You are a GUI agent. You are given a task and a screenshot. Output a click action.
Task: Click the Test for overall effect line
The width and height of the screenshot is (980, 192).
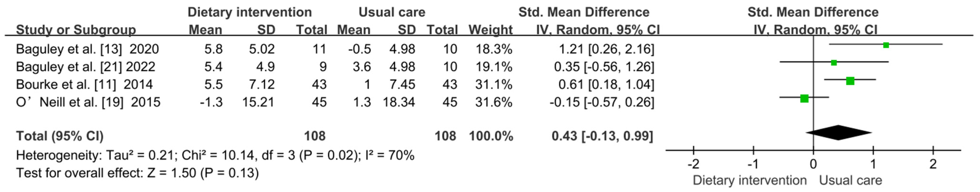pos(137,173)
